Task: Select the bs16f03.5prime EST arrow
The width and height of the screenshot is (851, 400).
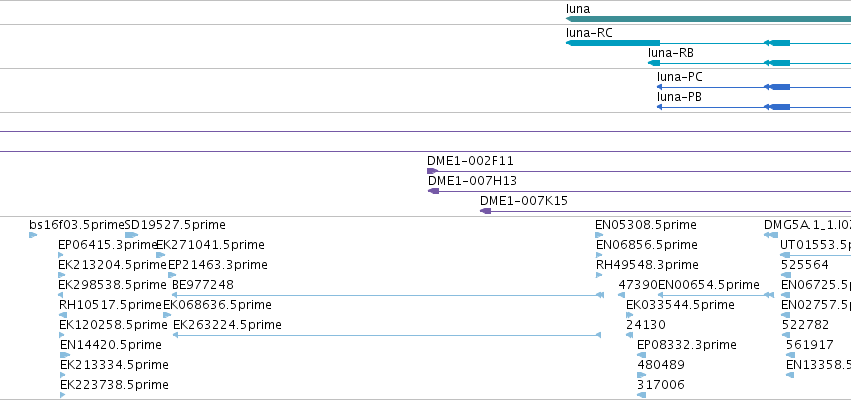Action: (33, 235)
